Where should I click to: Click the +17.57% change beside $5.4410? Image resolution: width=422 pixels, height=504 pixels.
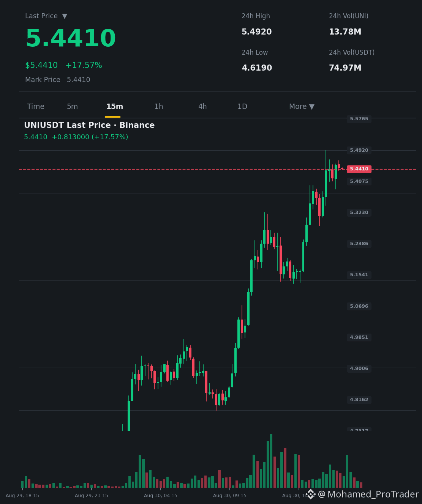84,65
